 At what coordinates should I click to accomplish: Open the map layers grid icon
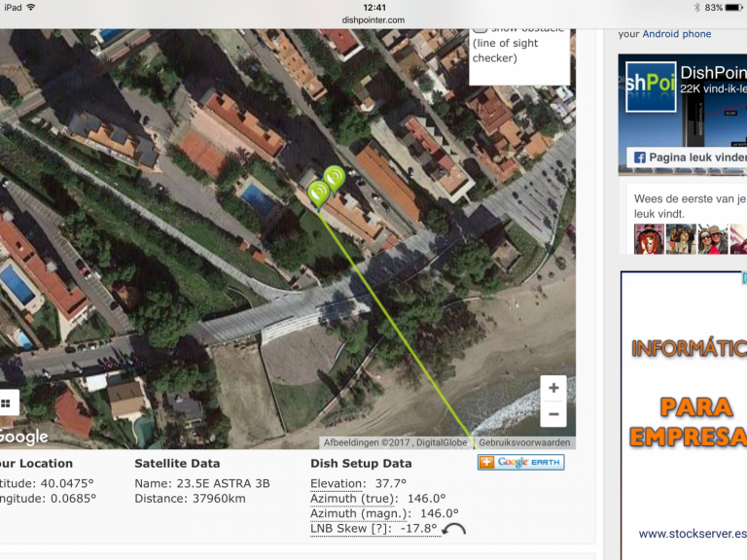click(5, 403)
